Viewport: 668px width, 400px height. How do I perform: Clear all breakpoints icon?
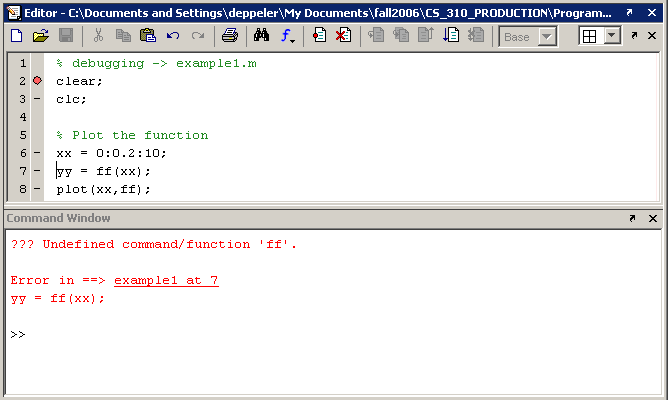pyautogui.click(x=343, y=36)
